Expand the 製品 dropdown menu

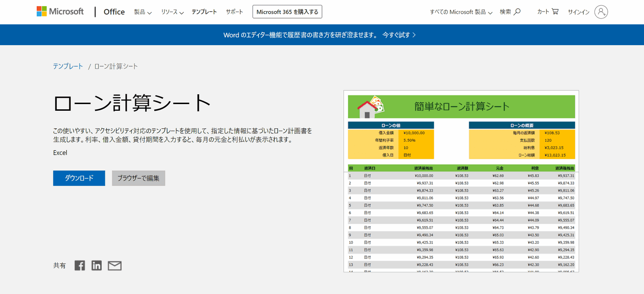[x=143, y=12]
